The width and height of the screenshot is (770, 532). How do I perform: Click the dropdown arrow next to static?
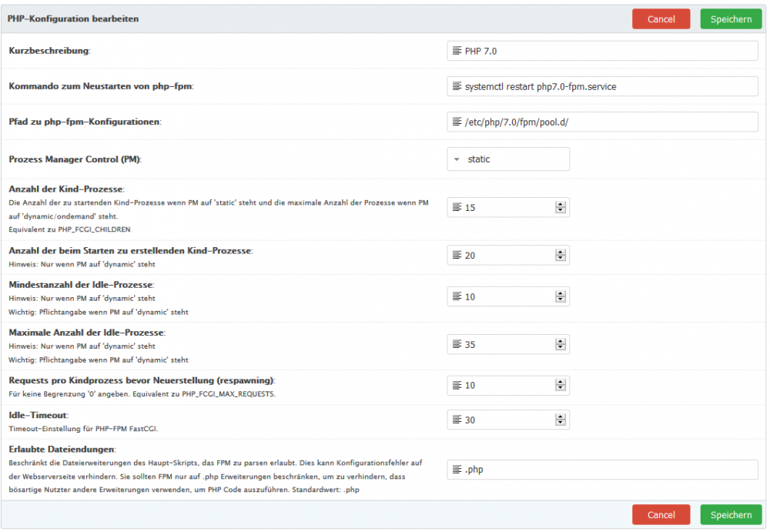click(456, 159)
